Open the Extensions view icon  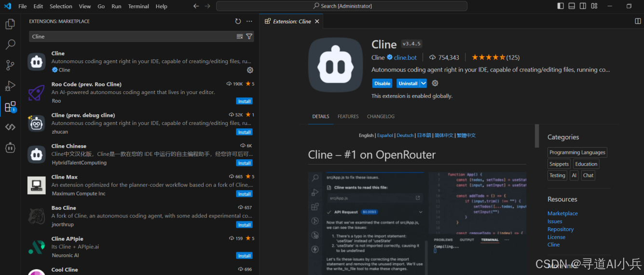[x=10, y=107]
